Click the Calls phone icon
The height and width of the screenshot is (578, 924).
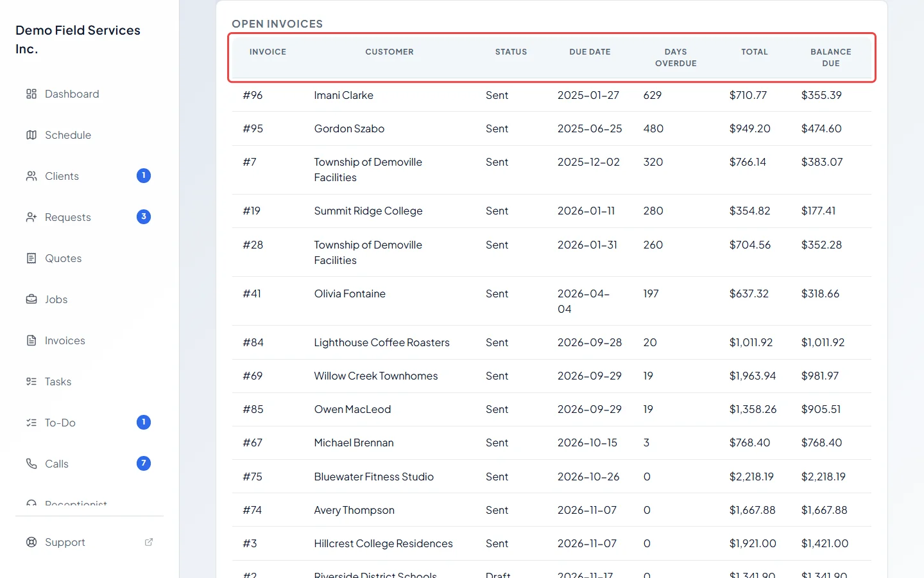[x=31, y=464]
